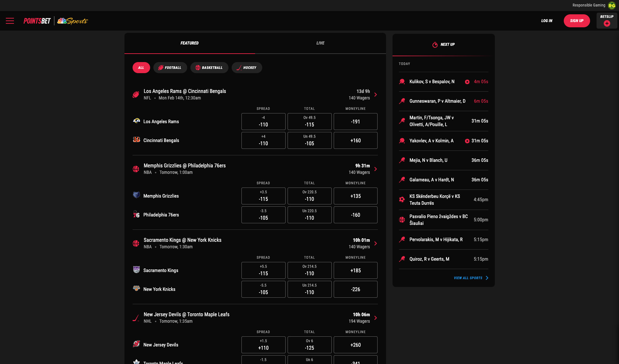
Task: Click the Next Up clock icon
Action: point(435,45)
